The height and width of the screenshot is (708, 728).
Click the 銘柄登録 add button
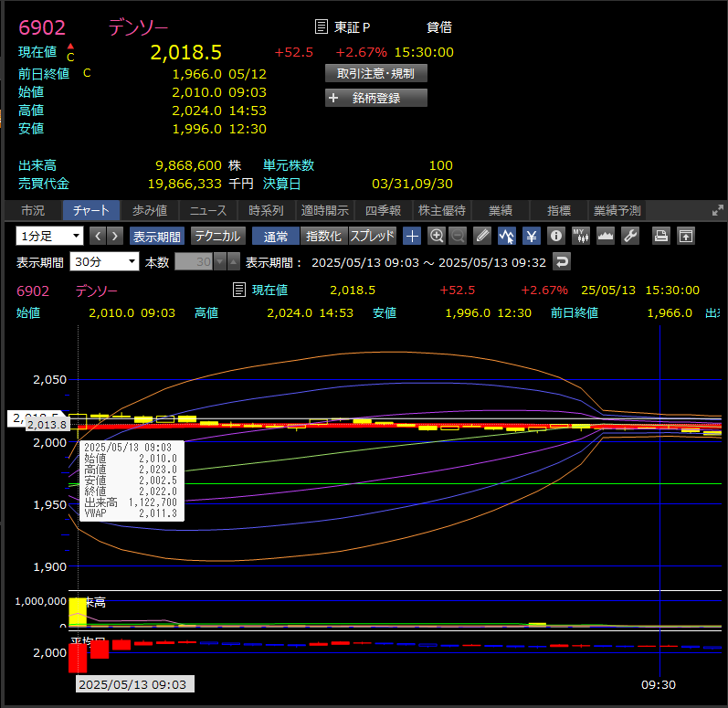(x=376, y=98)
